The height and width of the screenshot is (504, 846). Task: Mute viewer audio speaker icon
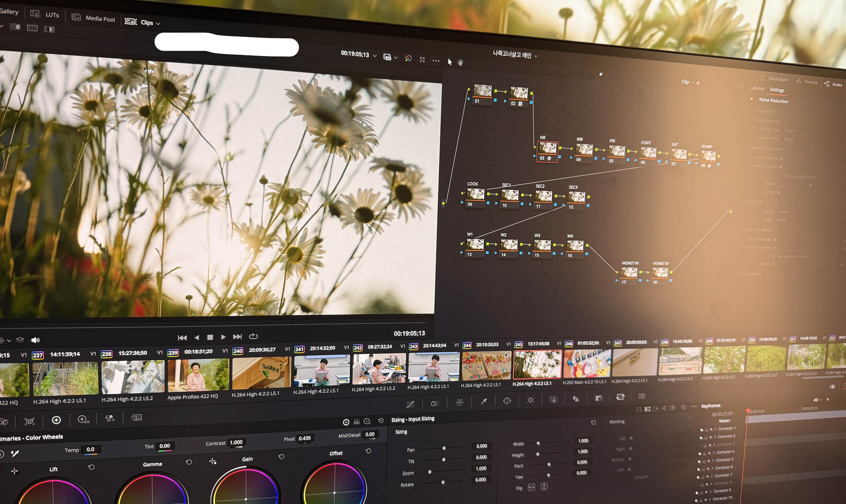coord(35,340)
